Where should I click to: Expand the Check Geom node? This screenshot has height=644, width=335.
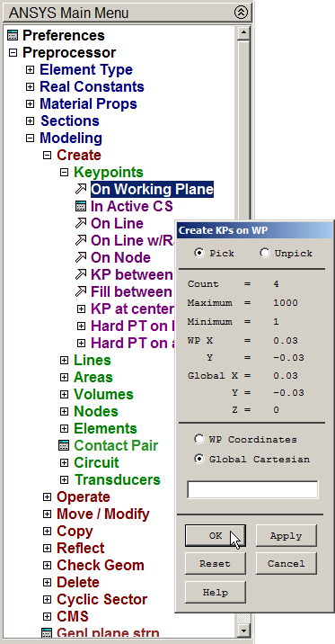[x=48, y=565]
